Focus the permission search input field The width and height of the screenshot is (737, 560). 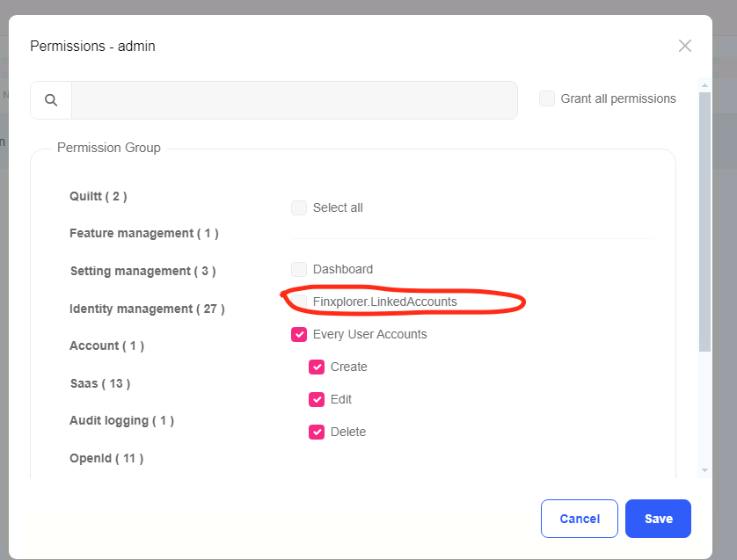(294, 100)
